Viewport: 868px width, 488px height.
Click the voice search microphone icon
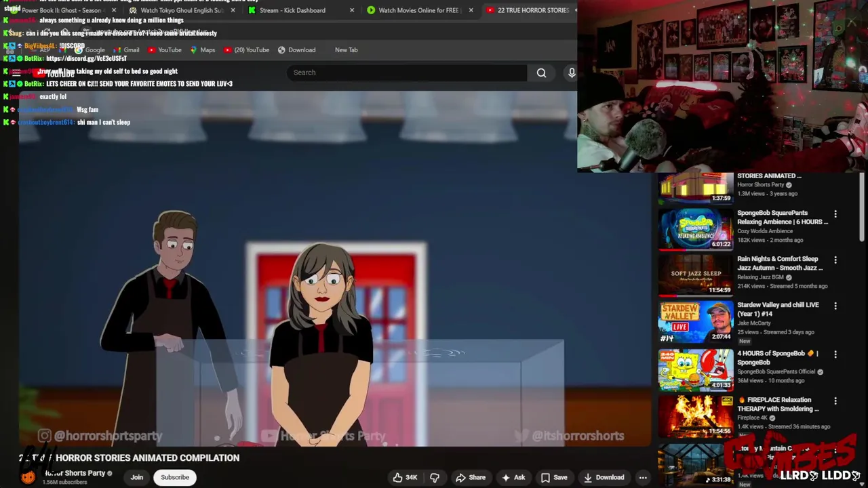(571, 73)
